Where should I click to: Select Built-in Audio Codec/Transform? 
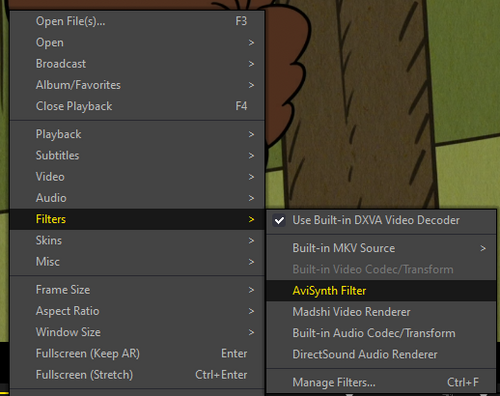point(381,333)
